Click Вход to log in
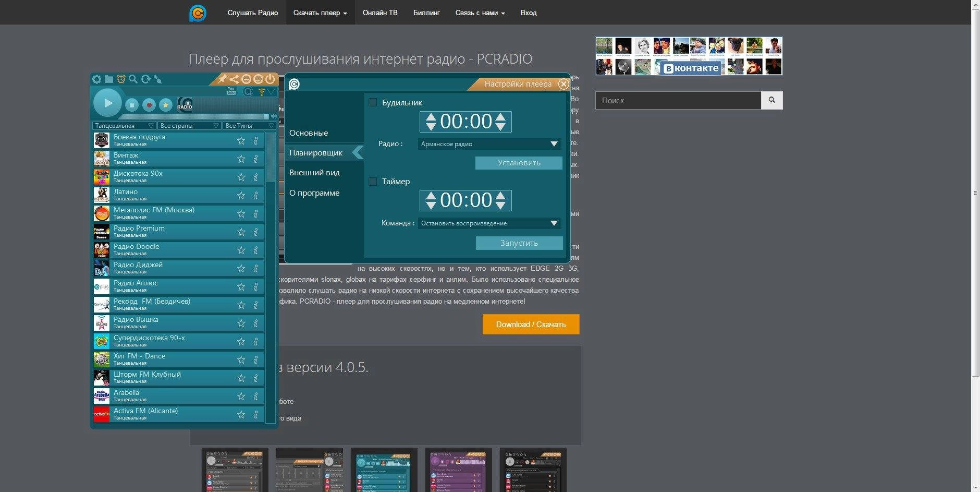The image size is (980, 492). (x=529, y=13)
